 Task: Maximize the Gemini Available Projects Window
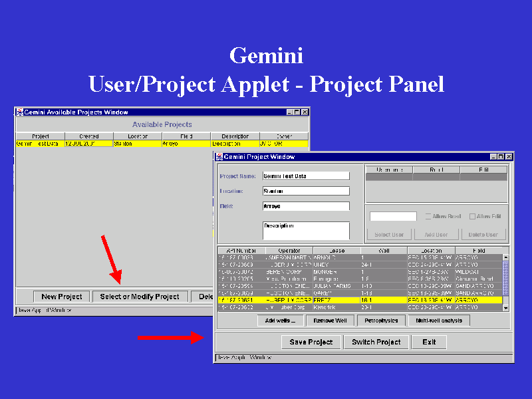[297, 112]
